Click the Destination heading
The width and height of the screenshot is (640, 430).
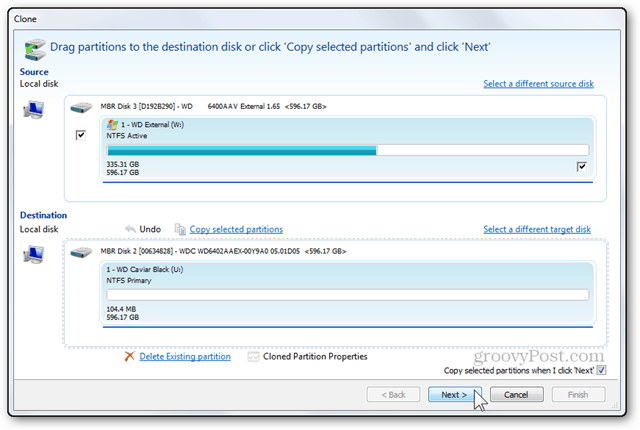pos(43,215)
